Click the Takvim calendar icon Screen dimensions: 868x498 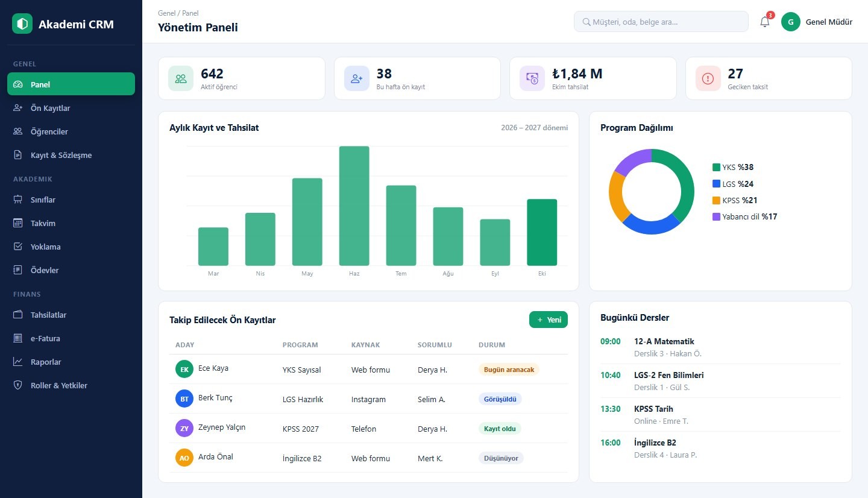[x=18, y=223]
